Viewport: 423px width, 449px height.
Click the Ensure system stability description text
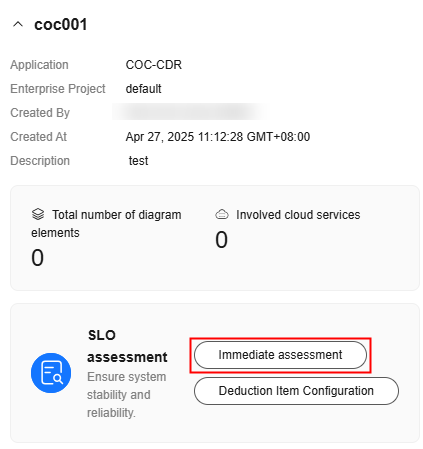(126, 395)
